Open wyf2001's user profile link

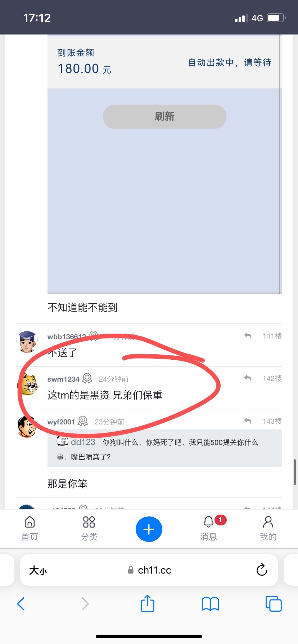pos(61,422)
